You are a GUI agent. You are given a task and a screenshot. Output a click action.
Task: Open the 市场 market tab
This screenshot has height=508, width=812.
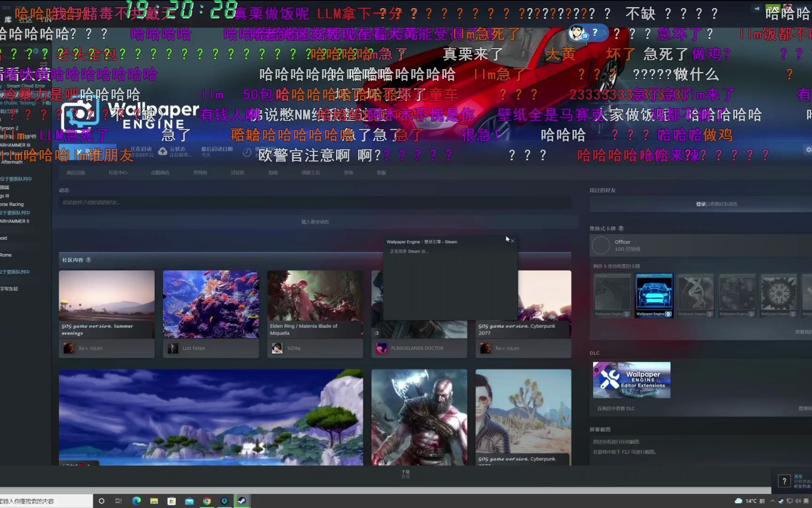tap(348, 173)
